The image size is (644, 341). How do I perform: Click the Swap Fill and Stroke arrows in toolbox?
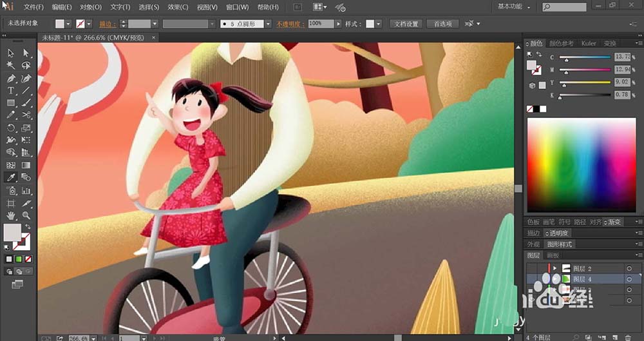point(28,227)
